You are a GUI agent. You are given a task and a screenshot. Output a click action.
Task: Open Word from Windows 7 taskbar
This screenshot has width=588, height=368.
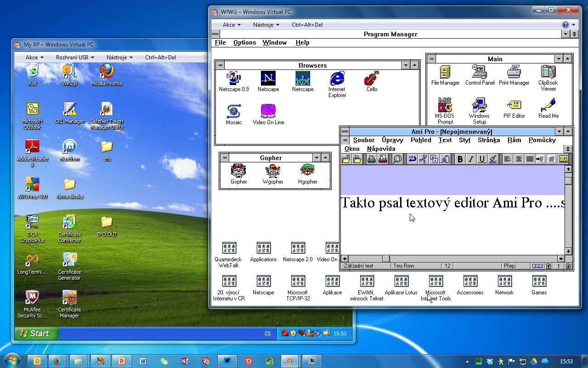click(x=142, y=361)
